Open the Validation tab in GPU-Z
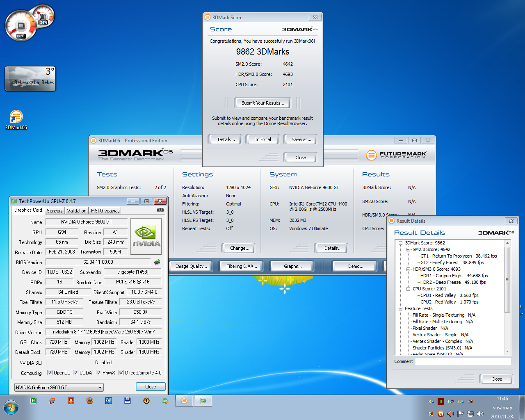Screen dimensions: 525x420 pos(77,211)
